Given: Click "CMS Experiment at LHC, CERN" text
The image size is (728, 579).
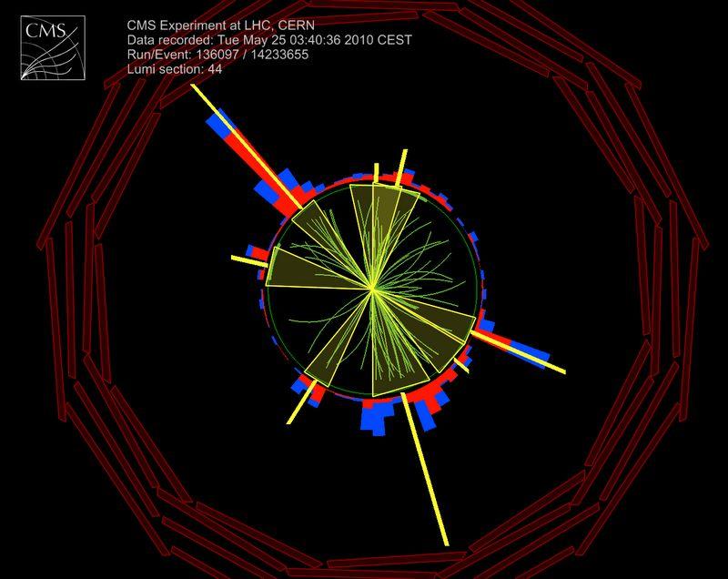Looking at the screenshot, I should [x=220, y=25].
